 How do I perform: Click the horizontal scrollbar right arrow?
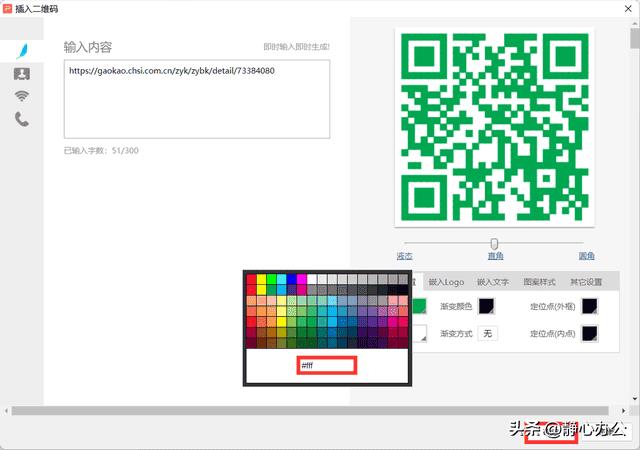623,410
